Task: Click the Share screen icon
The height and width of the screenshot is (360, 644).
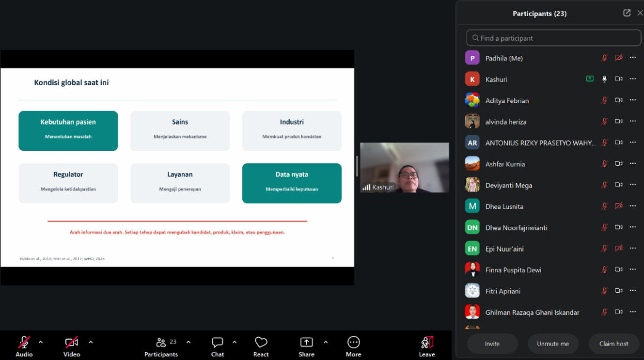Action: click(306, 343)
